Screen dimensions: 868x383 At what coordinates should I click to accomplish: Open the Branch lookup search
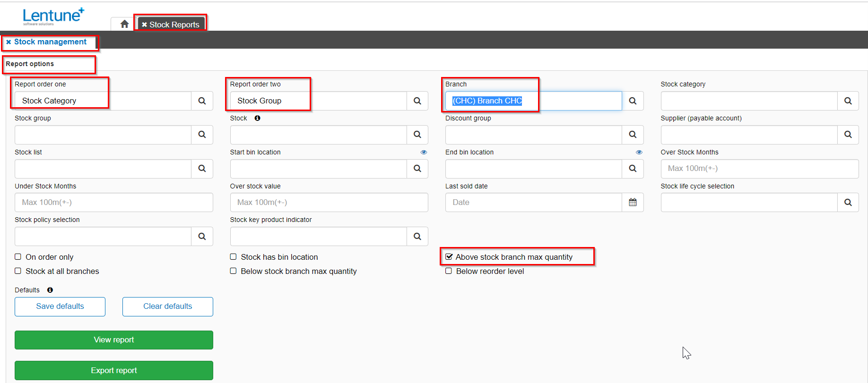633,101
